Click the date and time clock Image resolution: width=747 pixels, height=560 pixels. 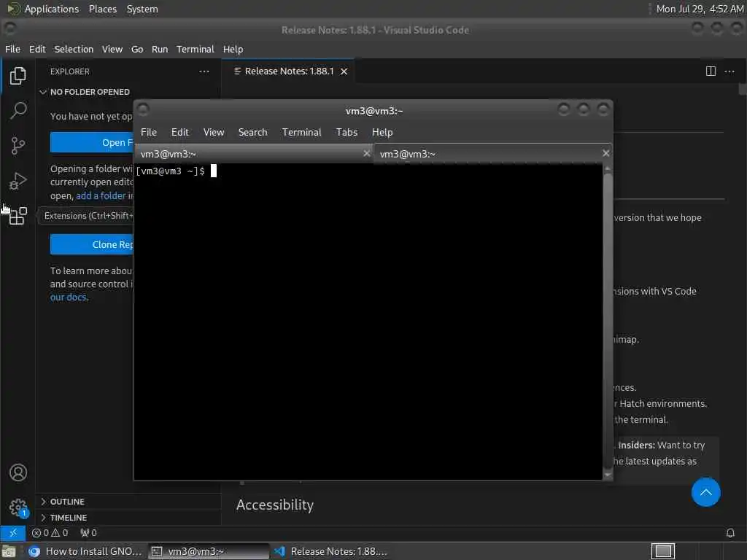coord(700,9)
